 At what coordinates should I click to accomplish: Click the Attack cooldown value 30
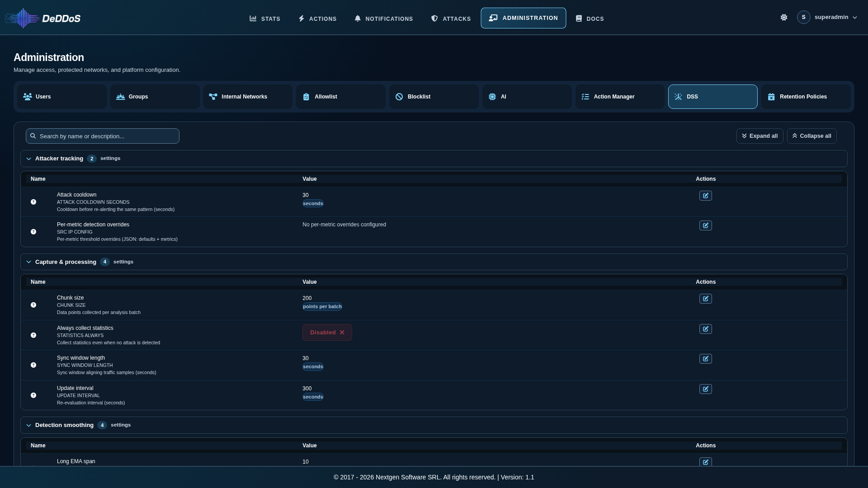306,195
